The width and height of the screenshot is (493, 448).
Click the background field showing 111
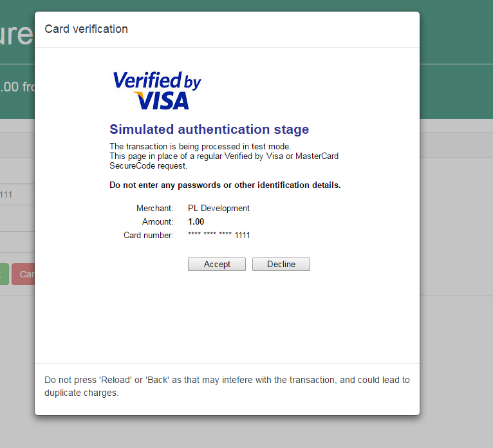point(17,194)
